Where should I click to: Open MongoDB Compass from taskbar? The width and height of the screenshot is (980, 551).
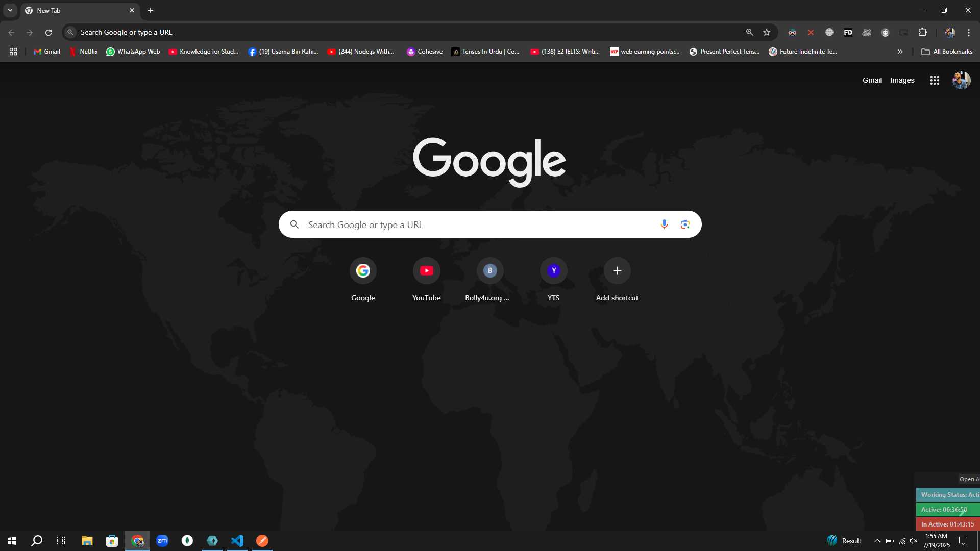click(187, 540)
